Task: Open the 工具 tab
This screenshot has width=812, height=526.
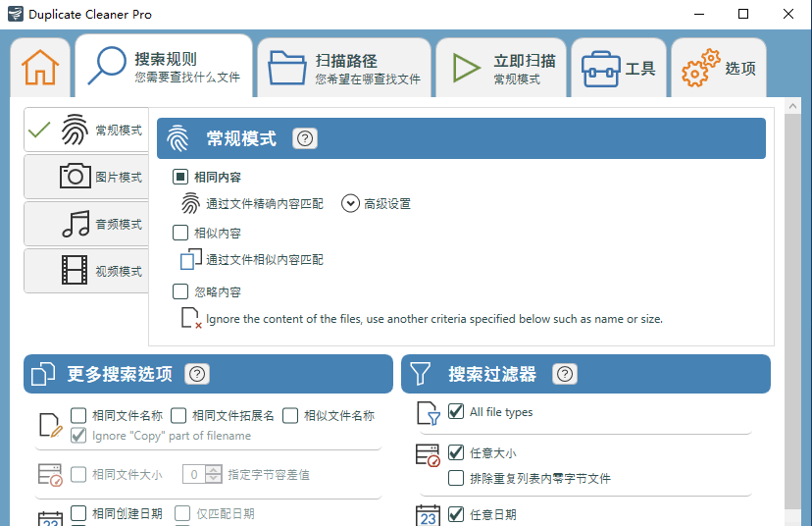Action: (x=619, y=68)
